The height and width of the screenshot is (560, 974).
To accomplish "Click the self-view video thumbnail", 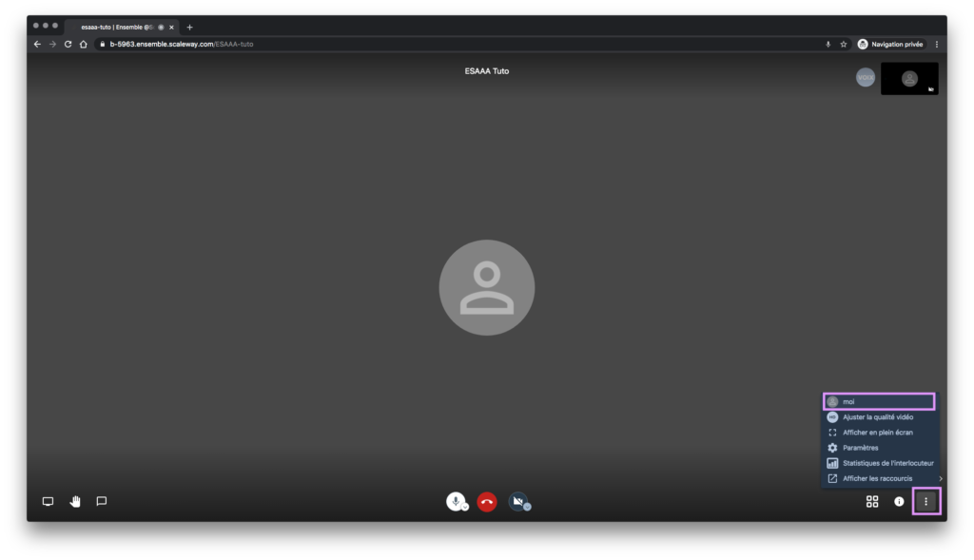I will coord(909,79).
